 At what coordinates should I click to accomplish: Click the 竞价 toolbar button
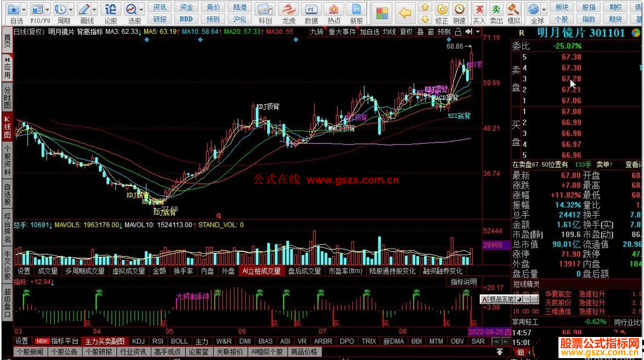coord(213,8)
